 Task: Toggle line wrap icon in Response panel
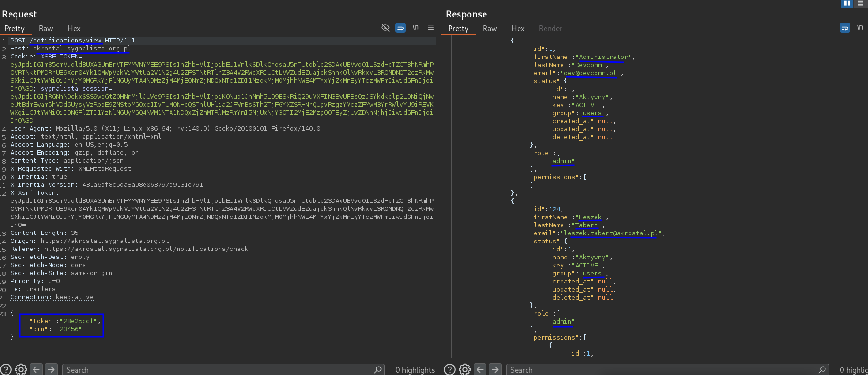845,27
